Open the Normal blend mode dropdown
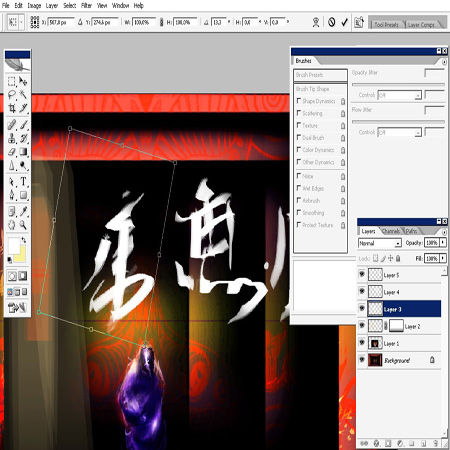 pyautogui.click(x=380, y=243)
